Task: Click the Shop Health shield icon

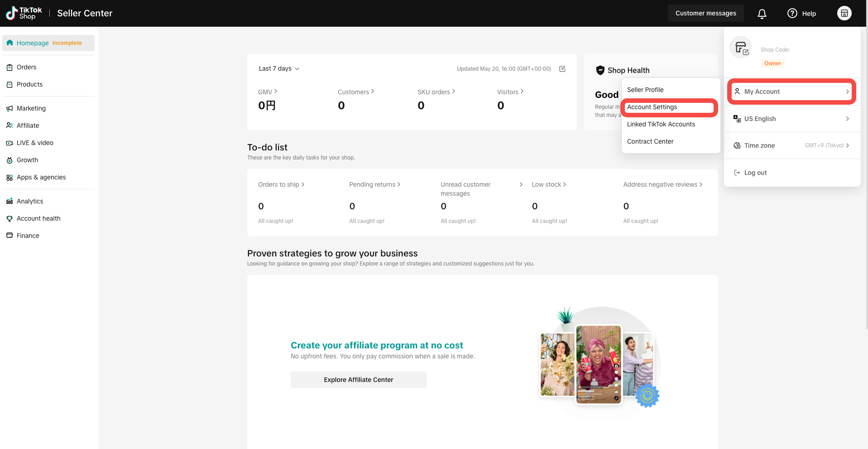Action: pyautogui.click(x=600, y=70)
